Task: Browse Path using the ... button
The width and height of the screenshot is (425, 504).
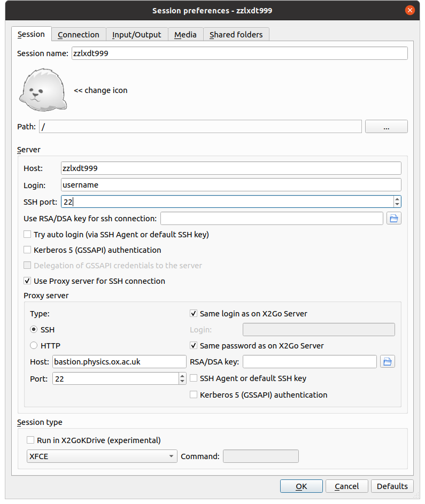Action: pyautogui.click(x=386, y=126)
